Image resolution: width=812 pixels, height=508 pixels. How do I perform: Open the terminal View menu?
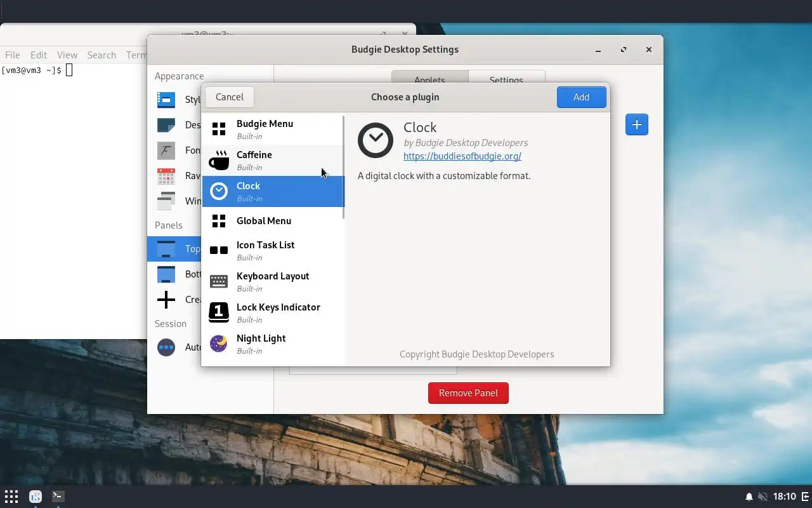[67, 55]
